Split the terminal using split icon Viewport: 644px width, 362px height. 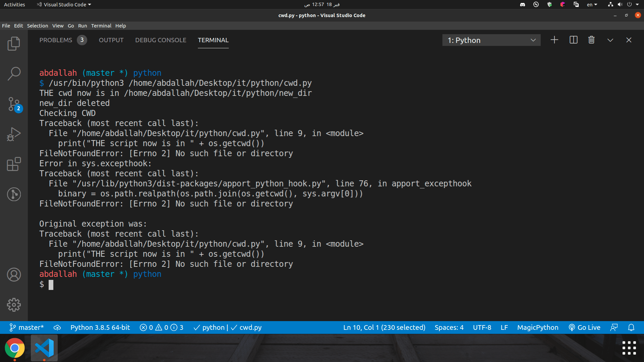pyautogui.click(x=574, y=40)
